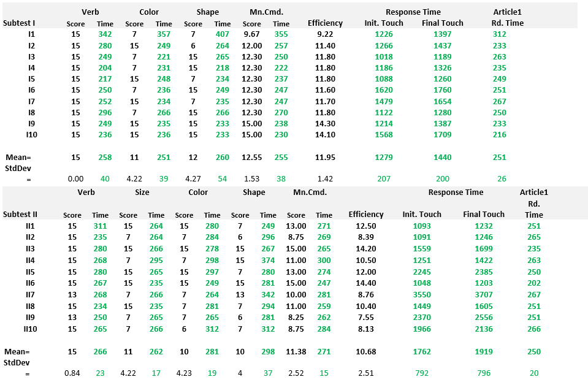Select the standard deviation value 792
588x385 pixels.
point(421,373)
